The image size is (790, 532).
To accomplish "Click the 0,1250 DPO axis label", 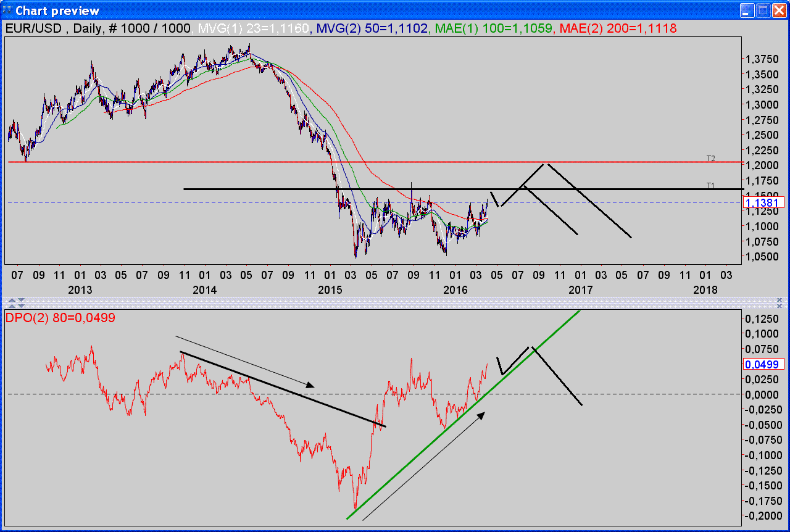I will click(x=761, y=318).
